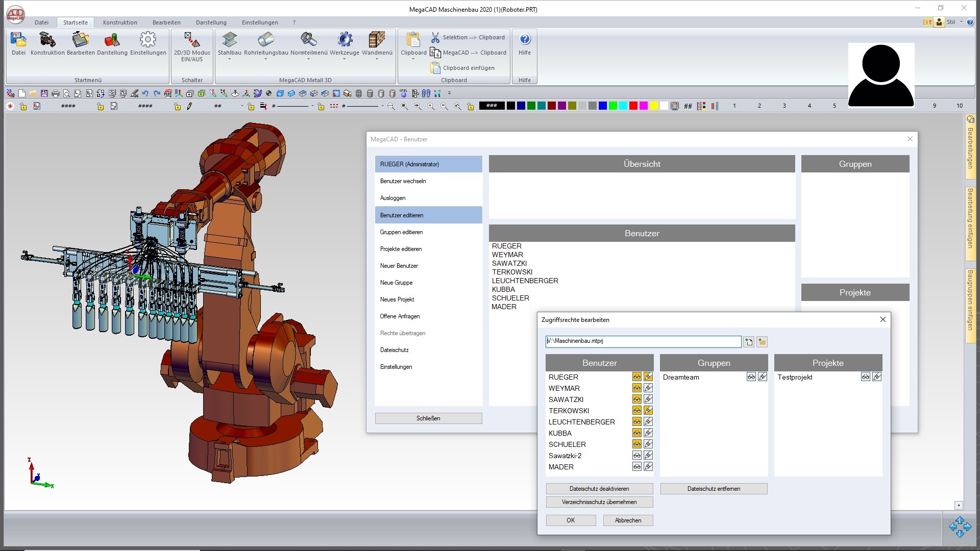Select Gruppen editieren in user menu
Screen dimensions: 980x551
(x=401, y=232)
